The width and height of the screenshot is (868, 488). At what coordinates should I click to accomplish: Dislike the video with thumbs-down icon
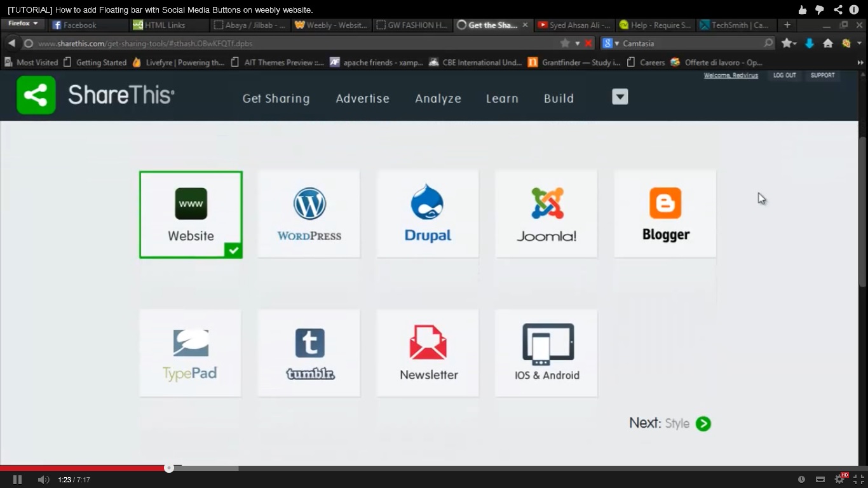pyautogui.click(x=820, y=10)
